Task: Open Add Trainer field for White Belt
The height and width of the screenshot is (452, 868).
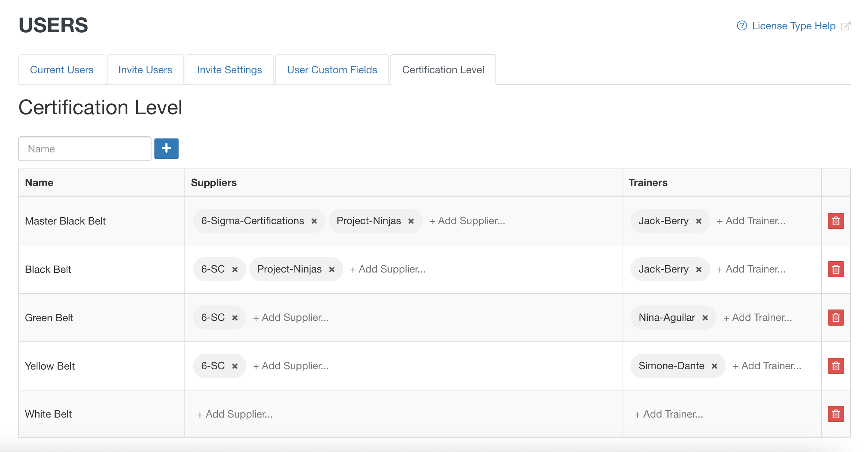Action: click(x=669, y=414)
